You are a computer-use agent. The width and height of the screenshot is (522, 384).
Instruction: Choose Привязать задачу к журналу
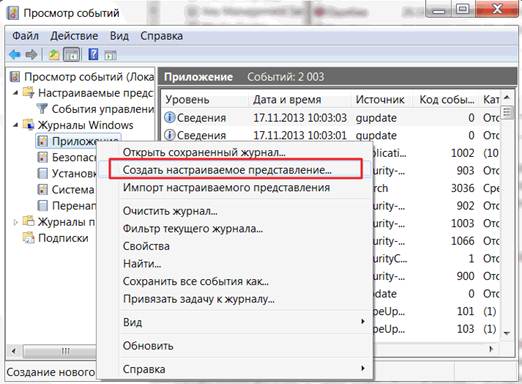click(x=236, y=299)
